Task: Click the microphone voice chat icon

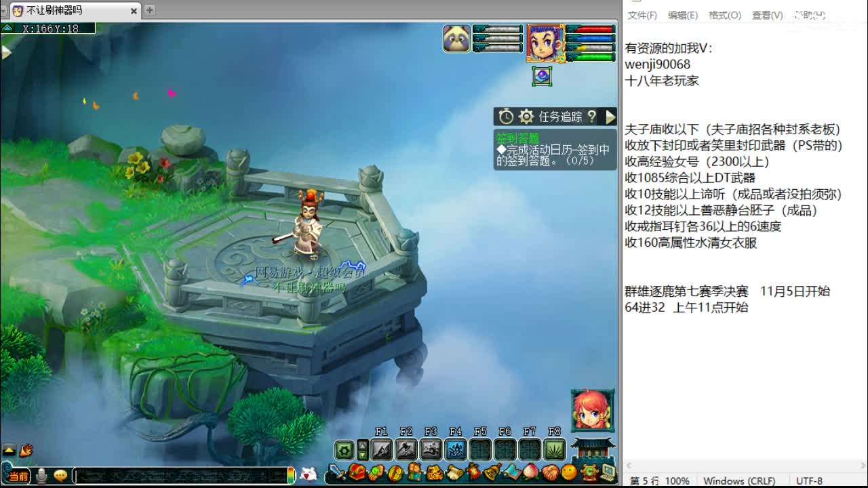Action: click(41, 476)
